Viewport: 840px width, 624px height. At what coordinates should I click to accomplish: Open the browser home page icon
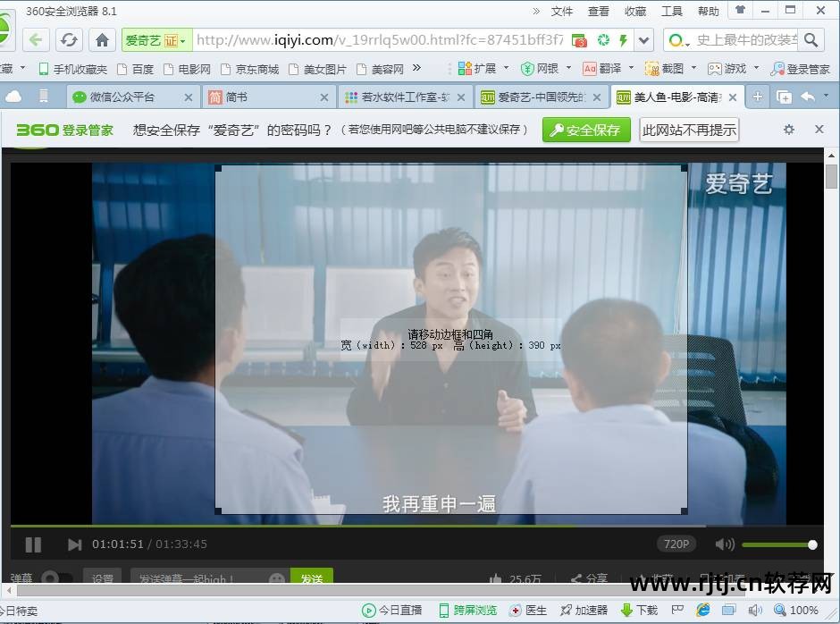[102, 39]
